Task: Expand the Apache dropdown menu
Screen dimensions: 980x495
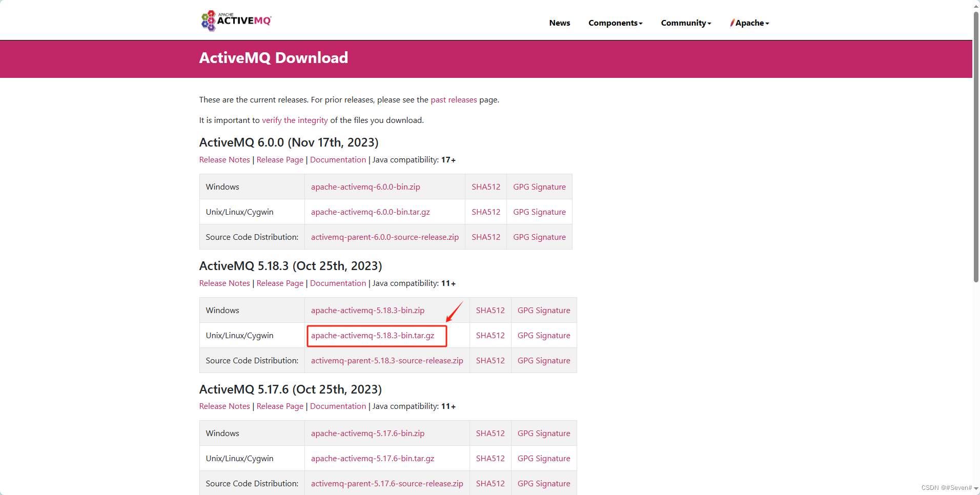Action: [750, 23]
